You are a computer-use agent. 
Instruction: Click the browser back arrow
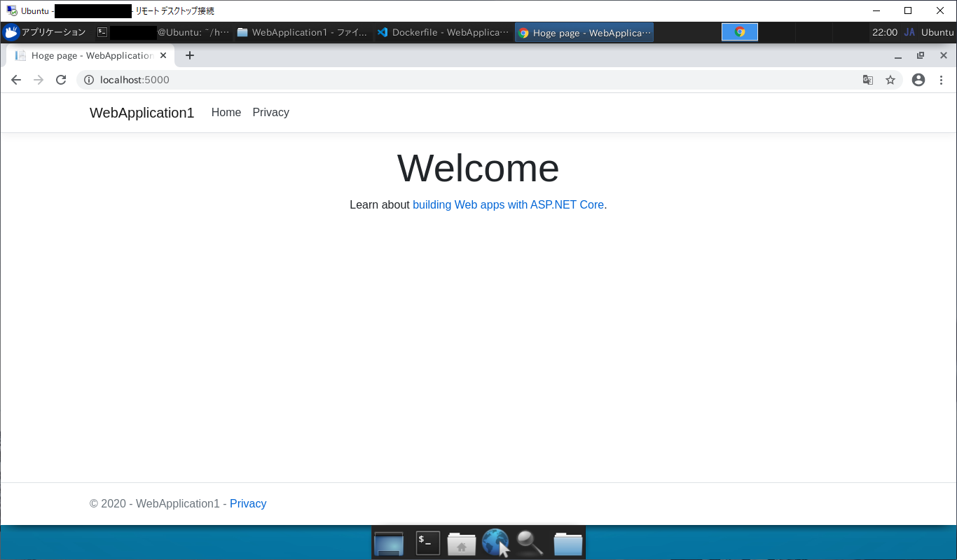[15, 80]
